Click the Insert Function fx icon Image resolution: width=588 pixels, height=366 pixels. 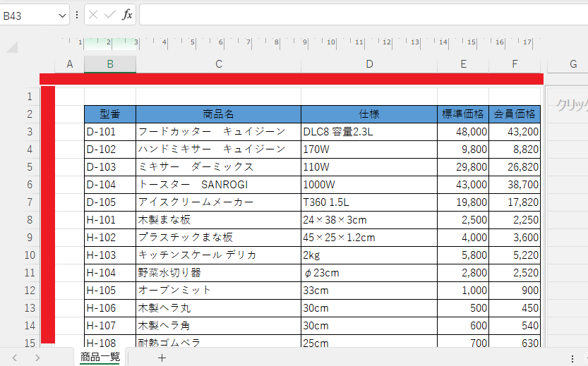127,15
